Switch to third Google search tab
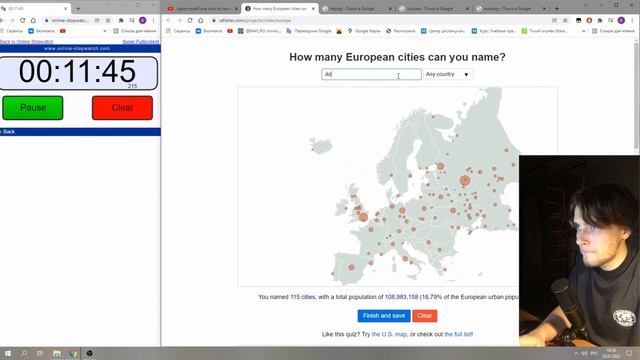 pyautogui.click(x=510, y=9)
